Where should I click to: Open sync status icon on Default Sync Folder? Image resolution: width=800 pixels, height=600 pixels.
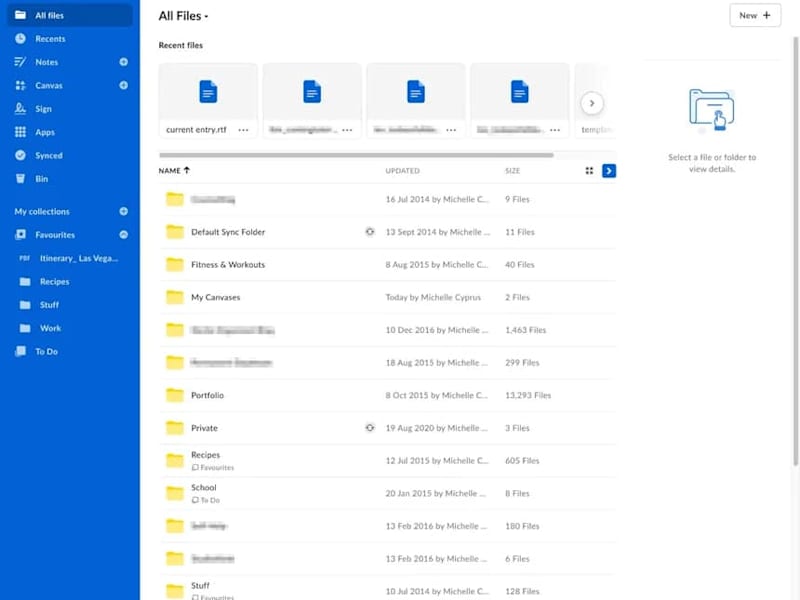point(370,232)
